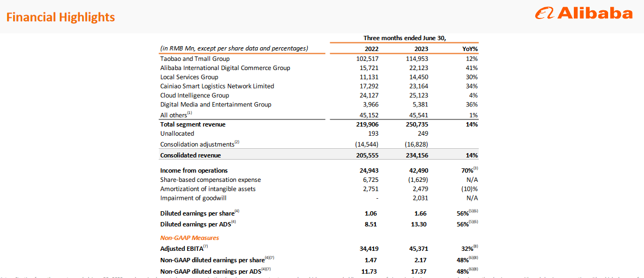The height and width of the screenshot is (278, 644).
Task: Select Amortization YoY value (10)%
Action: (x=470, y=189)
